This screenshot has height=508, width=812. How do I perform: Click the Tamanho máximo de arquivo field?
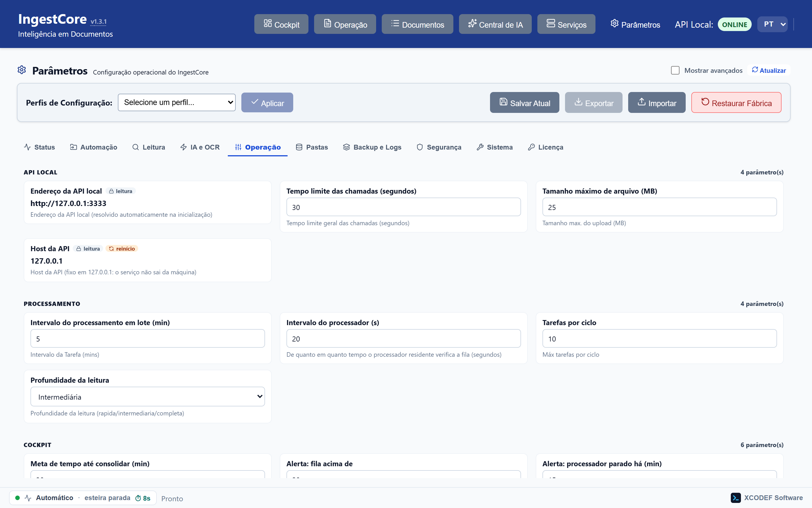coord(659,207)
